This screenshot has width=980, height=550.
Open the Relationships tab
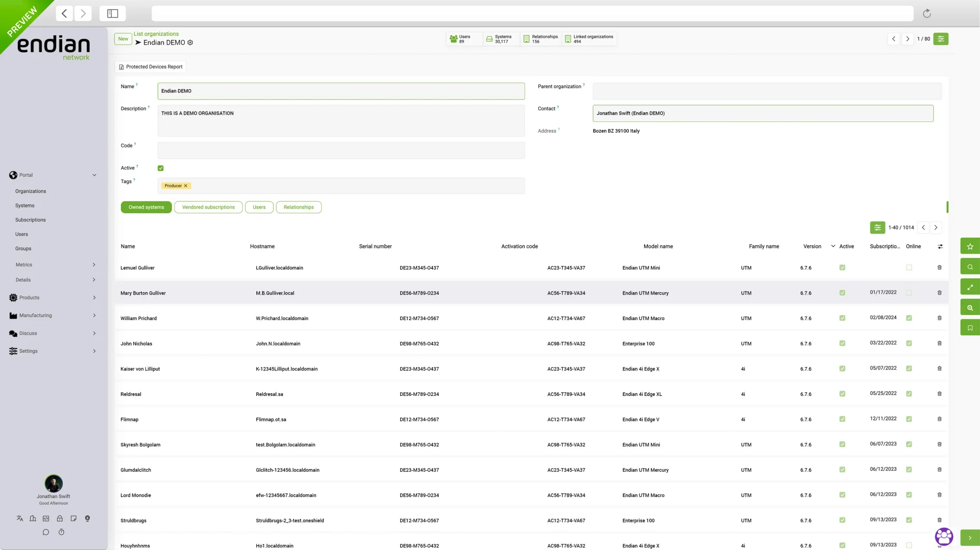299,207
